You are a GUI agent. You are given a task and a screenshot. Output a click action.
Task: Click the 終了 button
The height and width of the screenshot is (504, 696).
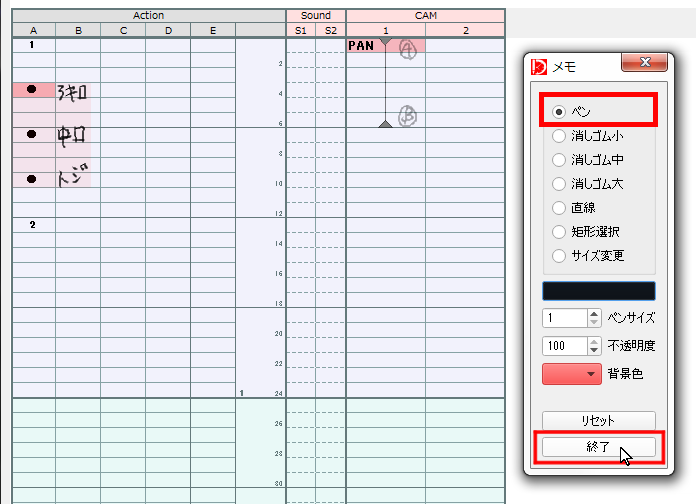pos(598,447)
